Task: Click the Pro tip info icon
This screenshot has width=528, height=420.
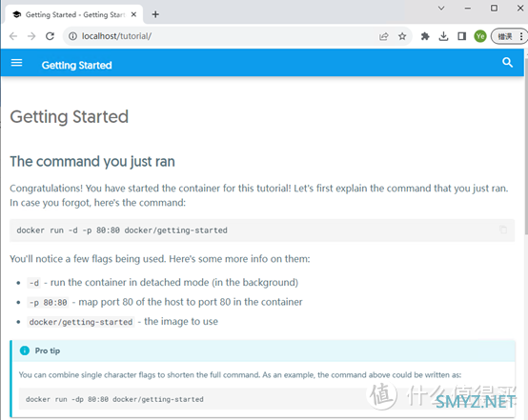Action: (25, 350)
